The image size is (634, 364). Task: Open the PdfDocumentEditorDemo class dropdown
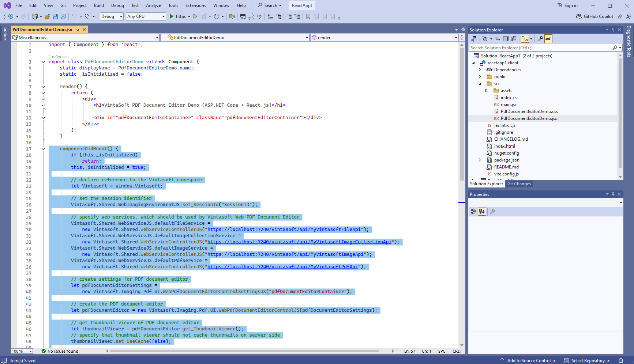click(236, 37)
